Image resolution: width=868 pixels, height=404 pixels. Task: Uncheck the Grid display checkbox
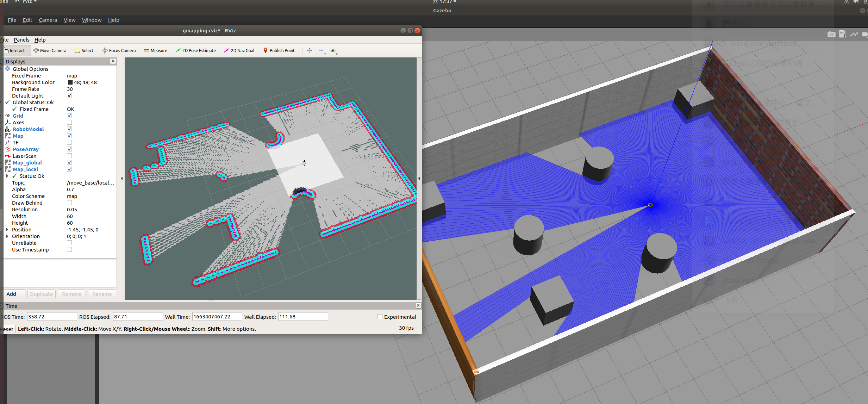pyautogui.click(x=69, y=116)
